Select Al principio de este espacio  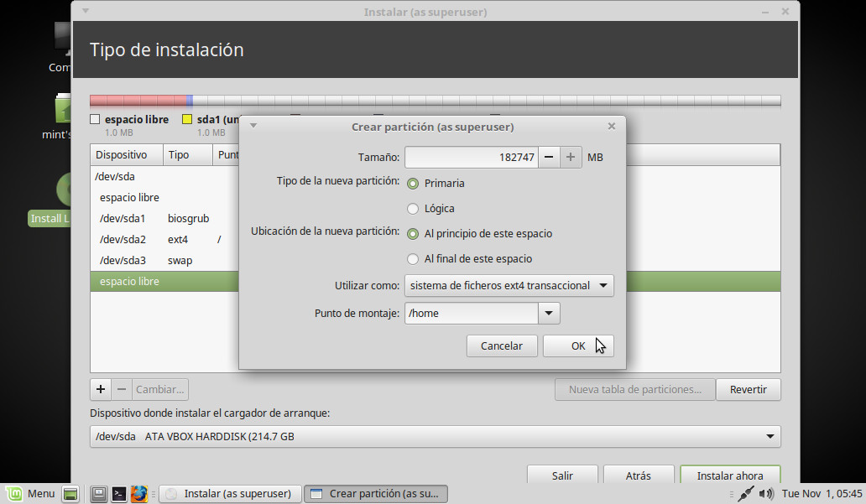pyautogui.click(x=413, y=233)
